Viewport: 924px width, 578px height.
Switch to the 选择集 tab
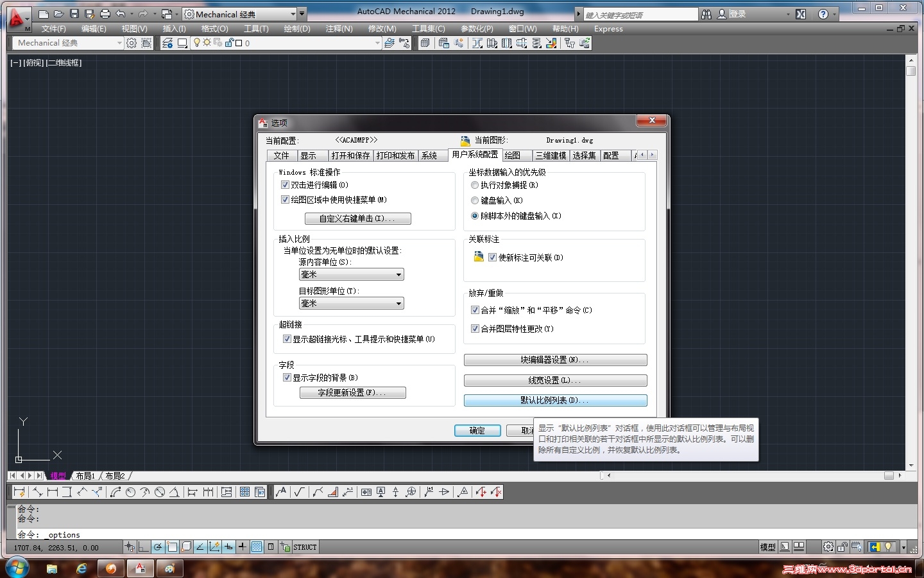pos(584,155)
